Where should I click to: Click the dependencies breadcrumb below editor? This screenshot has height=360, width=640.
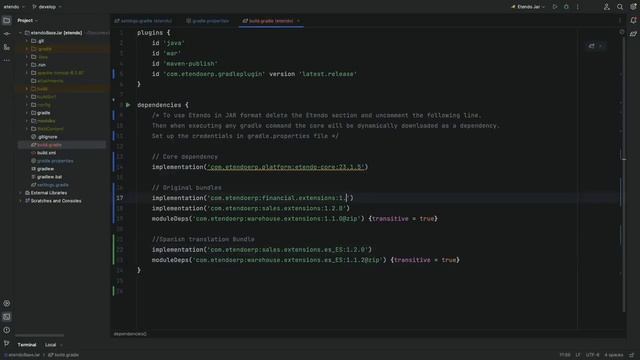coord(130,334)
